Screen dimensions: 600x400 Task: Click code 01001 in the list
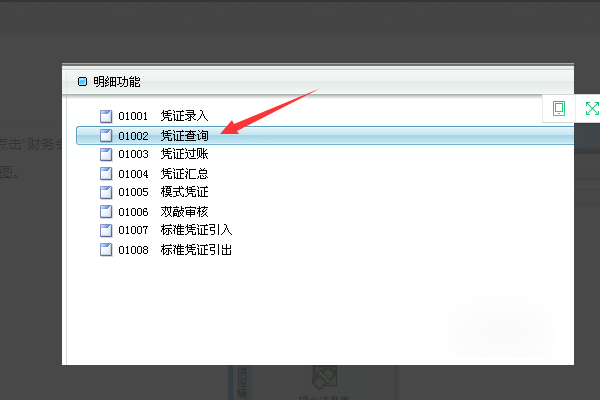133,116
